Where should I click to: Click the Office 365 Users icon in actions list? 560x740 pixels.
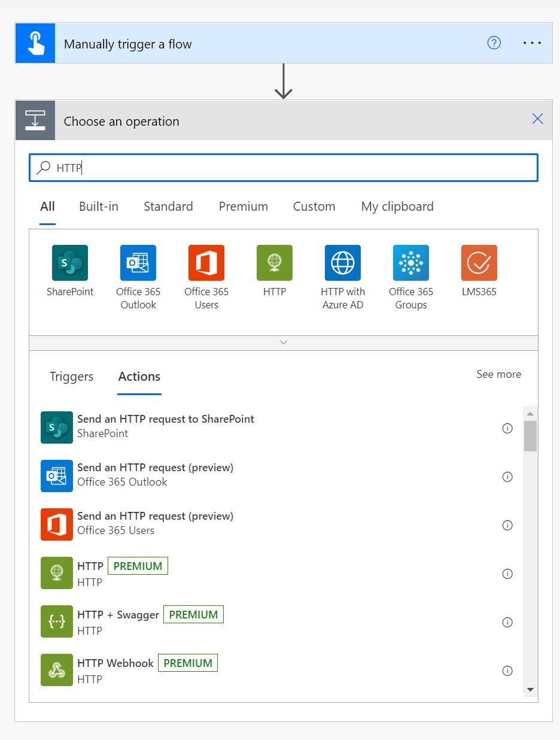pos(57,524)
